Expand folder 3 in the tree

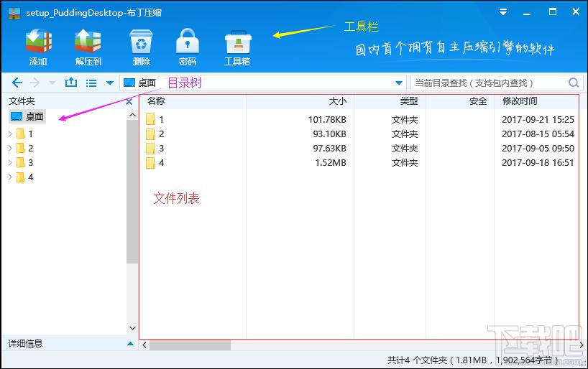pyautogui.click(x=10, y=162)
